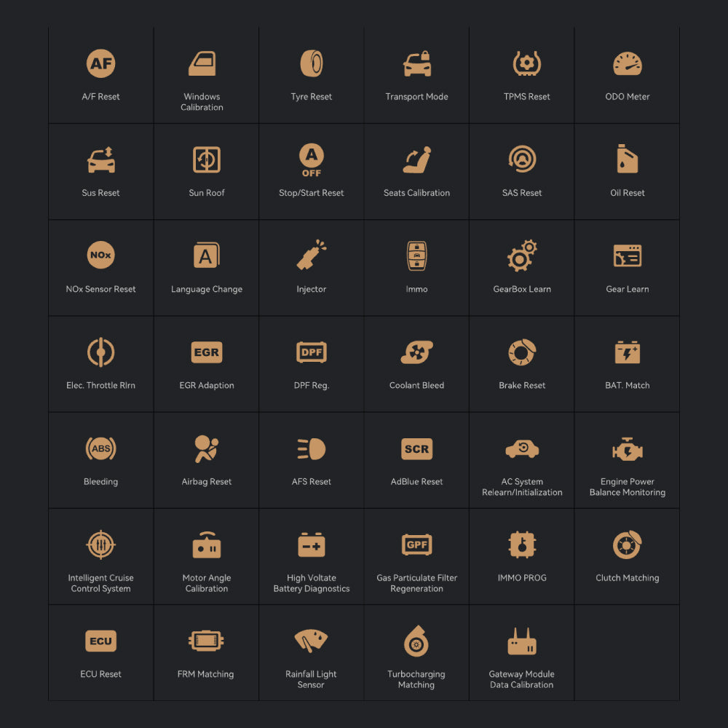This screenshot has height=728, width=728.
Task: Open the ODO Meter function
Action: click(627, 64)
